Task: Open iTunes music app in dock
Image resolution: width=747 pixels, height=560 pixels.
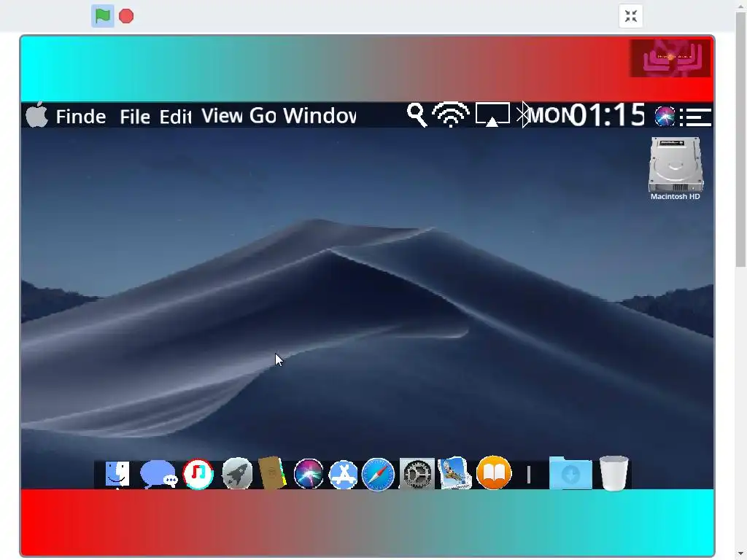Action: [198, 474]
